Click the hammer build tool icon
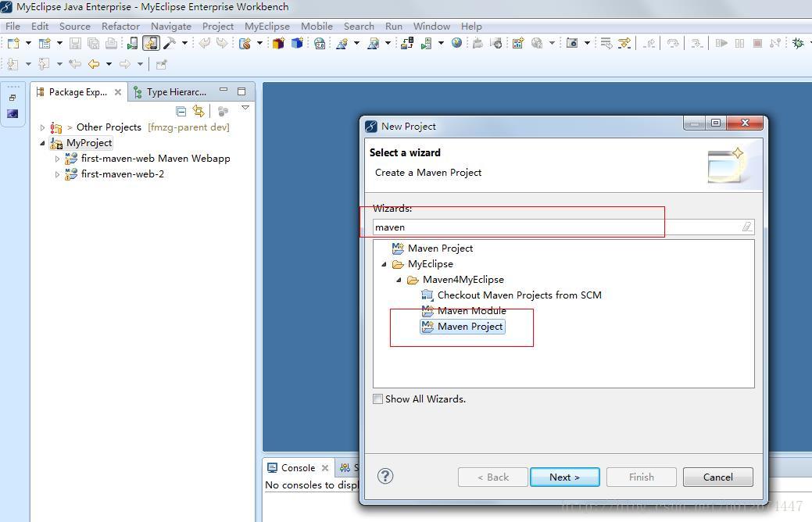Image resolution: width=812 pixels, height=522 pixels. point(170,44)
